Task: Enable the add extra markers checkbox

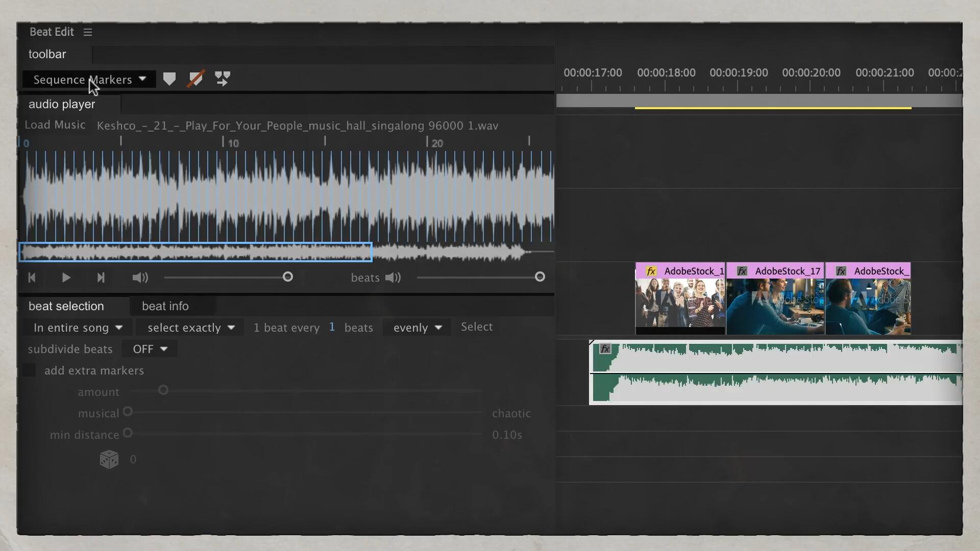Action: pos(32,370)
